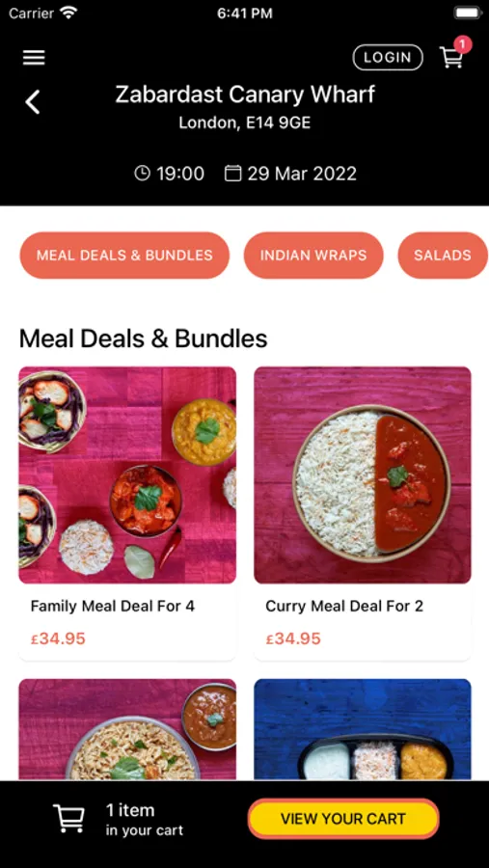Select the SALADS category
Image resolution: width=489 pixels, height=868 pixels.
coord(443,256)
